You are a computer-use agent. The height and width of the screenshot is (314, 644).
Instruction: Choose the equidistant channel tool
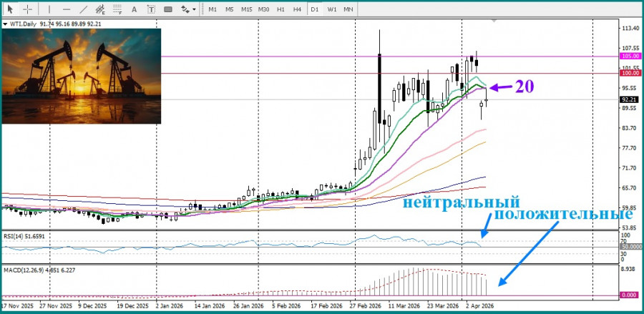(x=100, y=9)
